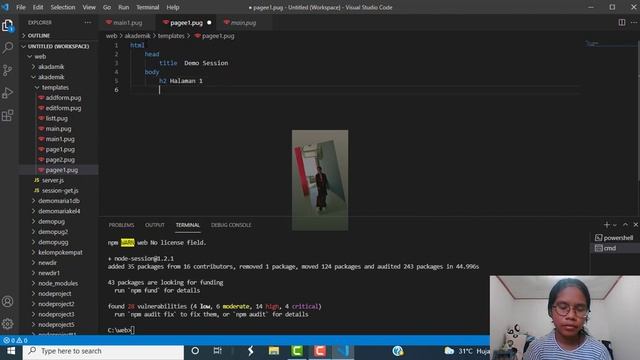Image resolution: width=640 pixels, height=360 pixels.
Task: Open the Extensions view
Action: click(8, 116)
